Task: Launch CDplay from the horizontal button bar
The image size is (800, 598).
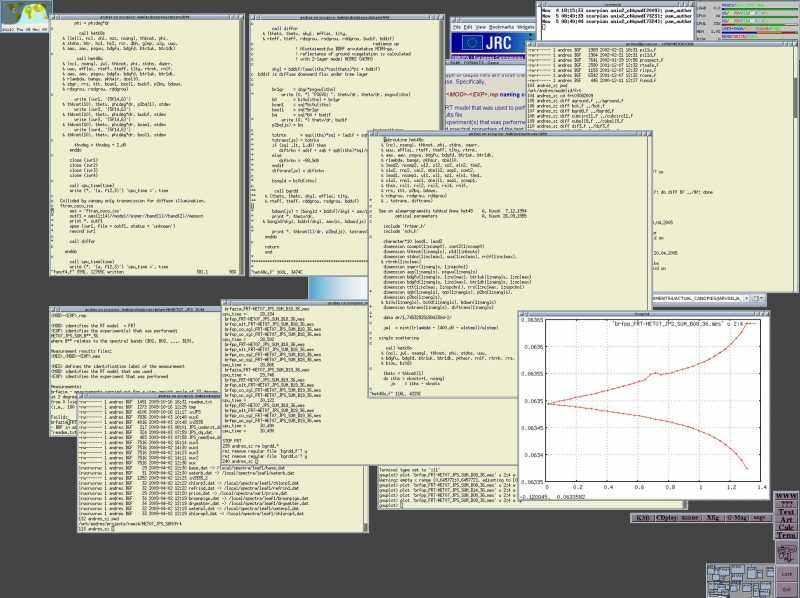Action: click(666, 518)
